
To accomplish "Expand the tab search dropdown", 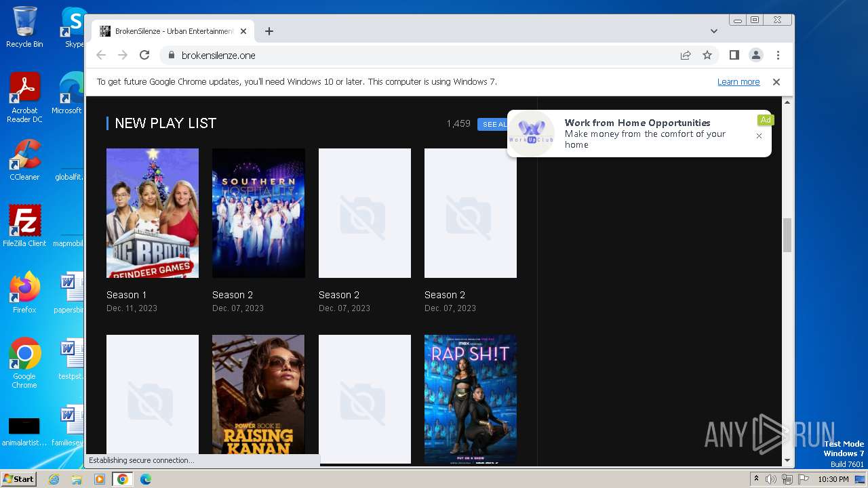I will pyautogui.click(x=714, y=31).
